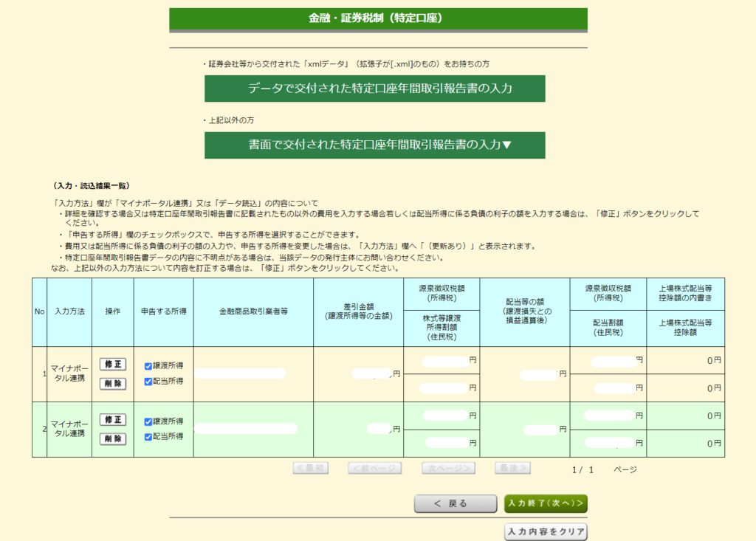Click the 次ページ> pagination button
This screenshot has height=541, width=756.
(x=448, y=468)
